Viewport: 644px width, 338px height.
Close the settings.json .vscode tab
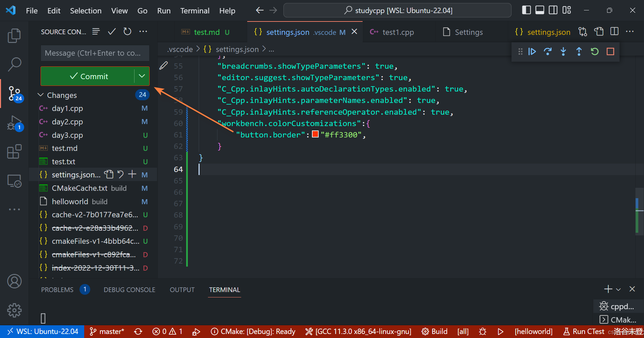(354, 32)
